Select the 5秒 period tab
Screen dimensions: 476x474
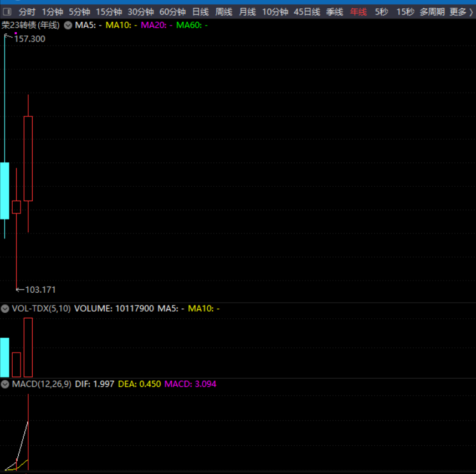[x=381, y=12]
